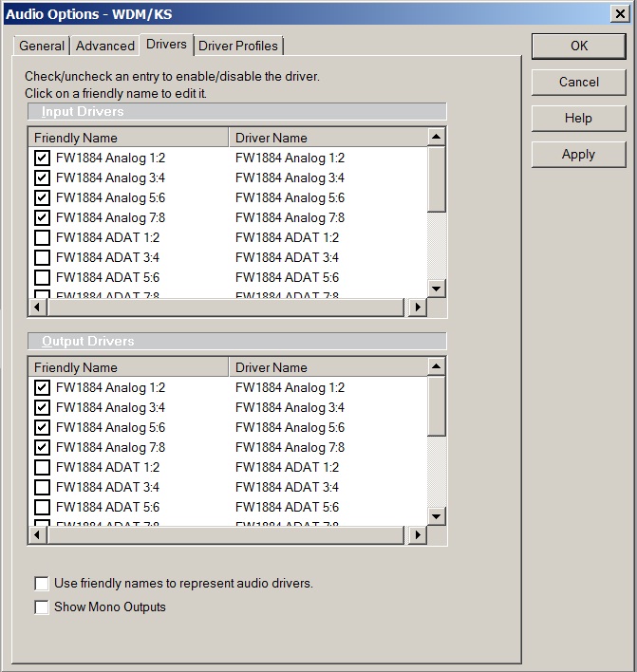This screenshot has width=637, height=672.
Task: Select input Driver Name cell FW1884 Analog 1:2
Action: tap(290, 158)
